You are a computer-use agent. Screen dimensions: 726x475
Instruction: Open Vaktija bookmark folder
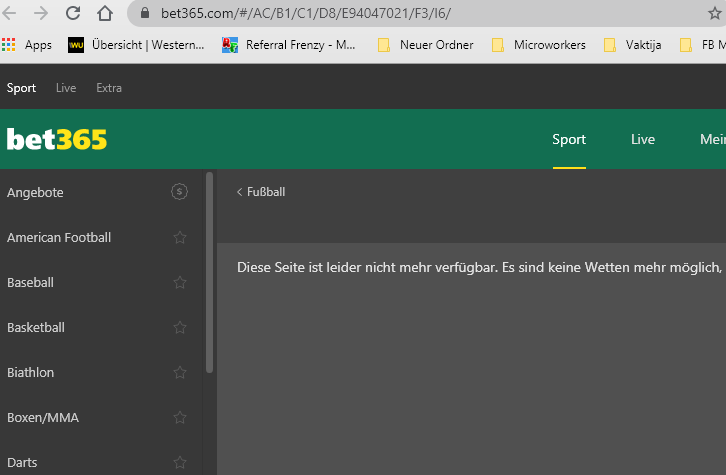point(632,45)
